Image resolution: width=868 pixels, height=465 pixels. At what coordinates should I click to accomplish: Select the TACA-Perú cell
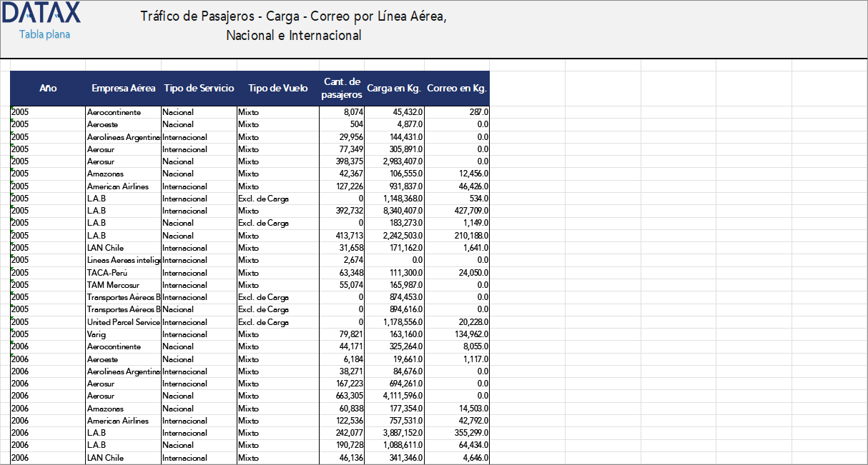pos(106,272)
